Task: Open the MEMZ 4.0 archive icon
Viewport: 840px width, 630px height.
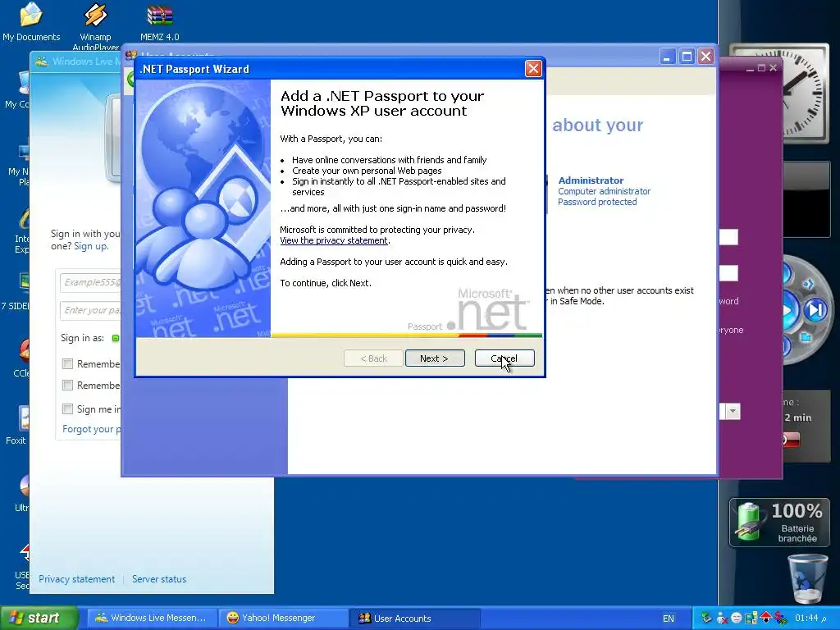Action: [x=160, y=21]
